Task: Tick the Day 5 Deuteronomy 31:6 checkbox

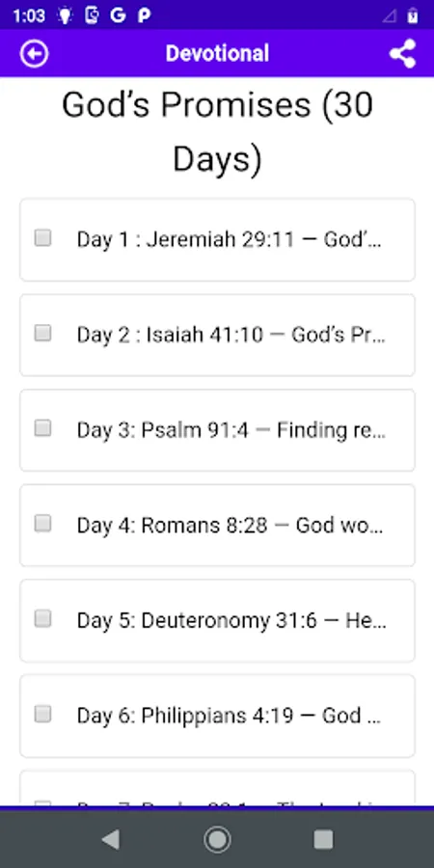Action: [x=42, y=619]
